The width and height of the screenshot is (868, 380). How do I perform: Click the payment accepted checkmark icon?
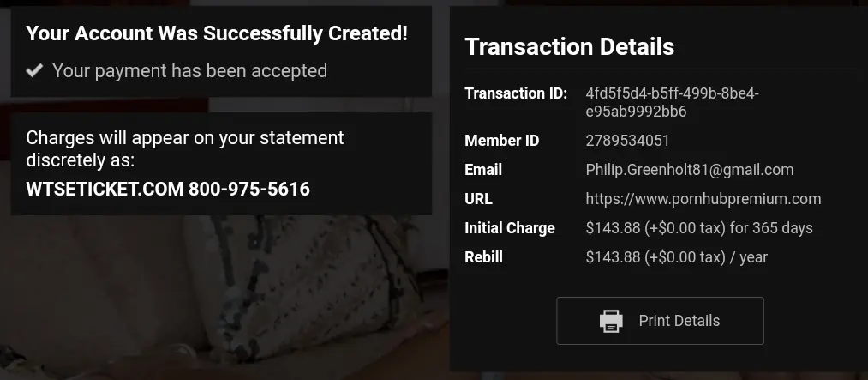[34, 70]
